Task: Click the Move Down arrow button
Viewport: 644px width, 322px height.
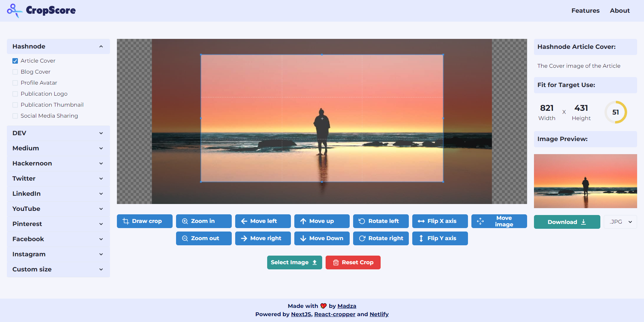Action: click(x=322, y=238)
